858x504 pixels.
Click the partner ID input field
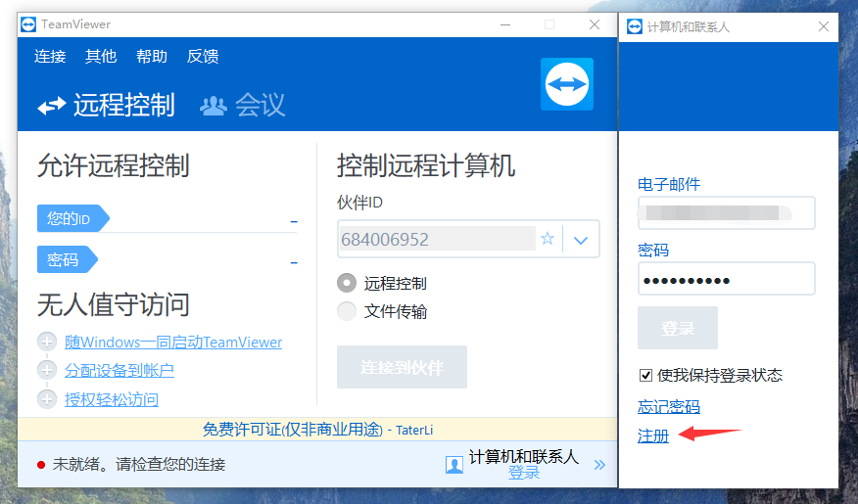pos(437,239)
